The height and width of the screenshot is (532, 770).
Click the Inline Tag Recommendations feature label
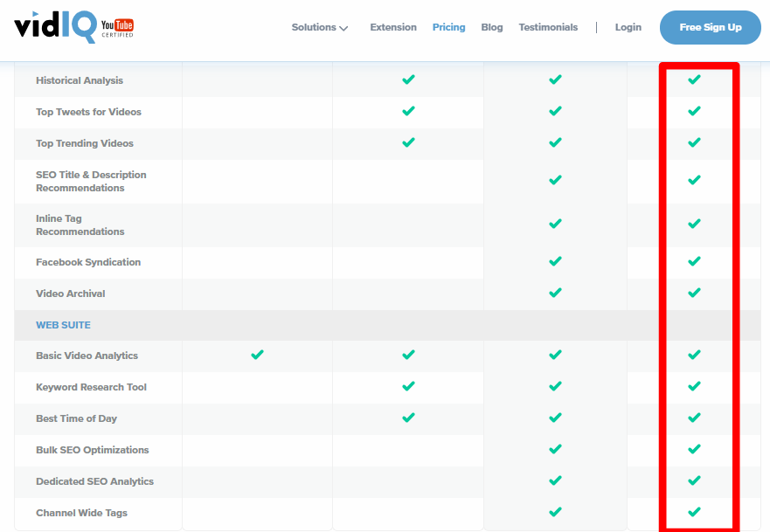(80, 225)
